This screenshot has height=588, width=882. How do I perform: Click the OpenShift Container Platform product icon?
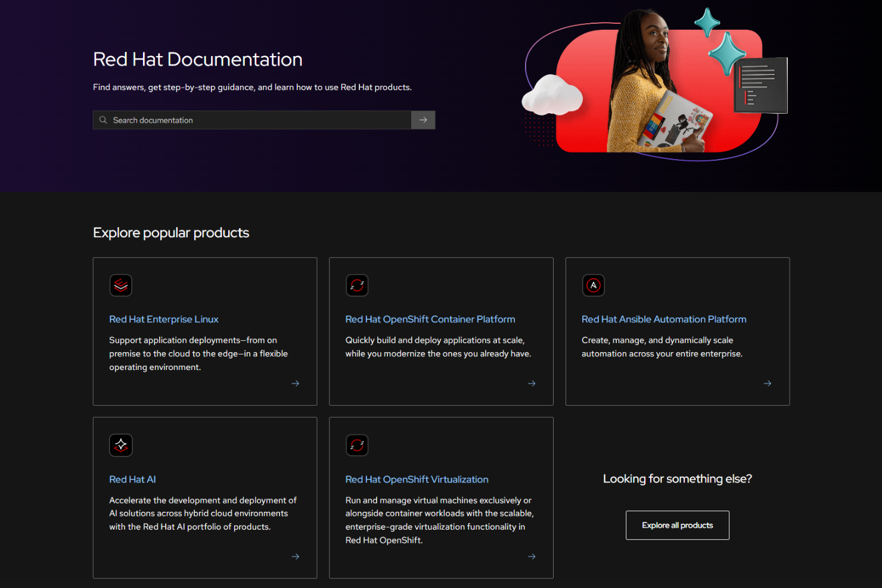tap(357, 285)
